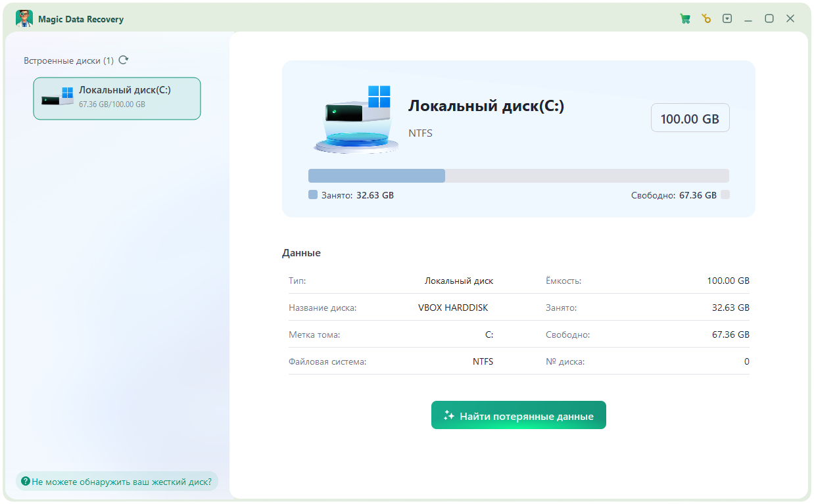Click the small disk icon in the sidebar
Image resolution: width=814 pixels, height=504 pixels.
pos(58,96)
